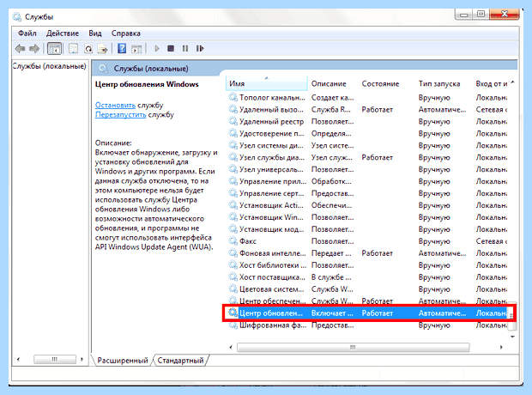Open the Вид menu
The width and height of the screenshot is (532, 395).
95,33
